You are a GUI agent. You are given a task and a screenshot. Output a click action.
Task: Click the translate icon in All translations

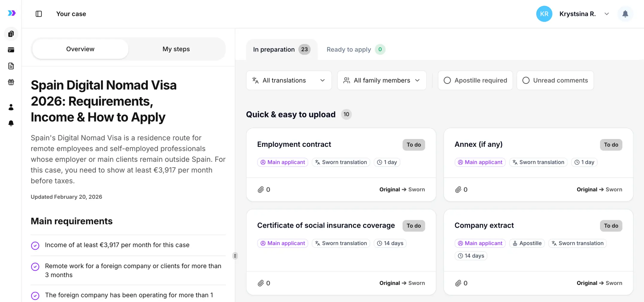255,80
